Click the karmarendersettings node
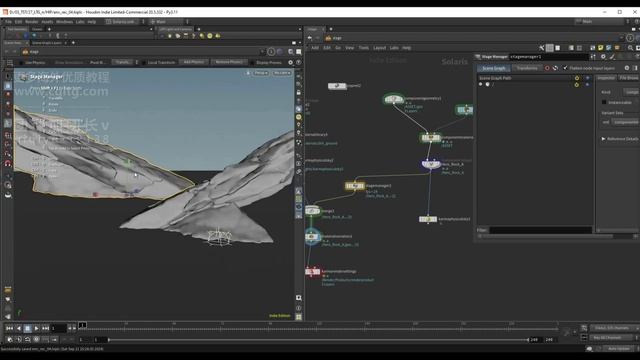 pyautogui.click(x=313, y=271)
